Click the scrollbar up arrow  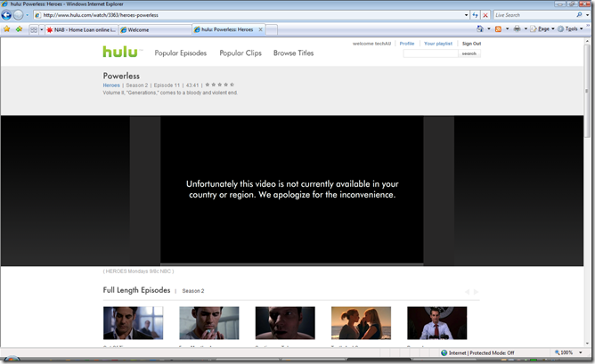pyautogui.click(x=587, y=40)
